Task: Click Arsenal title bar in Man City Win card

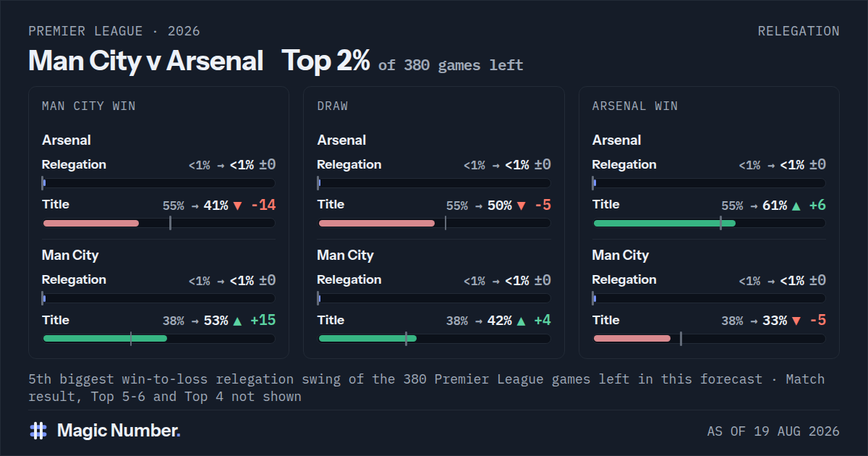Action: pos(159,223)
